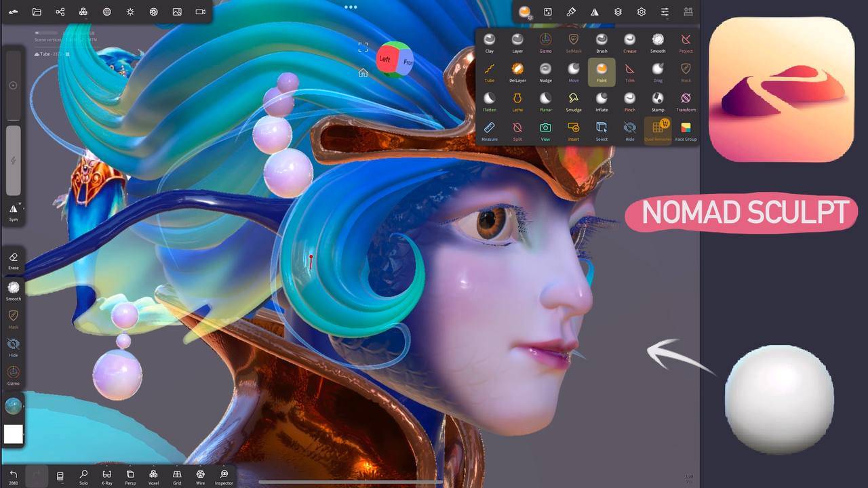Toggle the Grid display
Image resolution: width=868 pixels, height=488 pixels.
click(177, 476)
